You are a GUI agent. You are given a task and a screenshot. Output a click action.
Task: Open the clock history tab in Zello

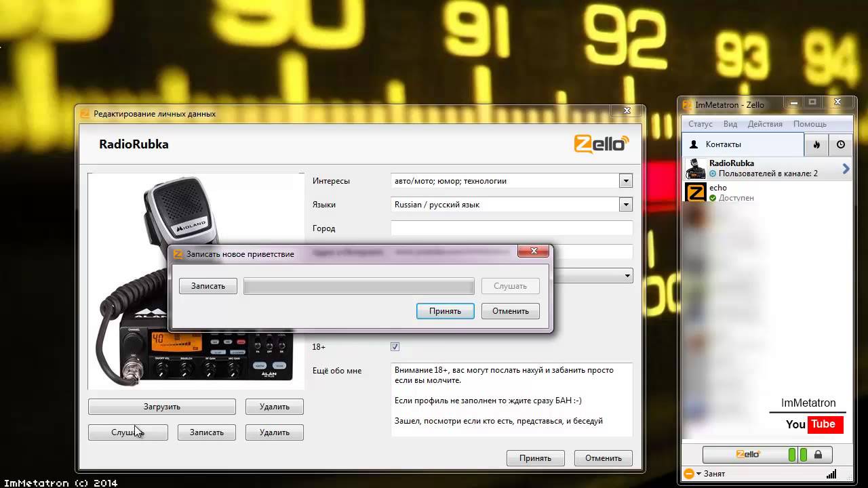(x=841, y=144)
